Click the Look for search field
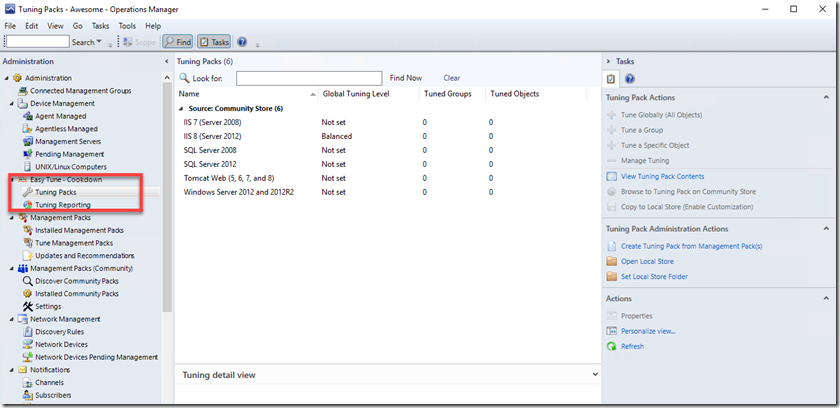 (309, 78)
